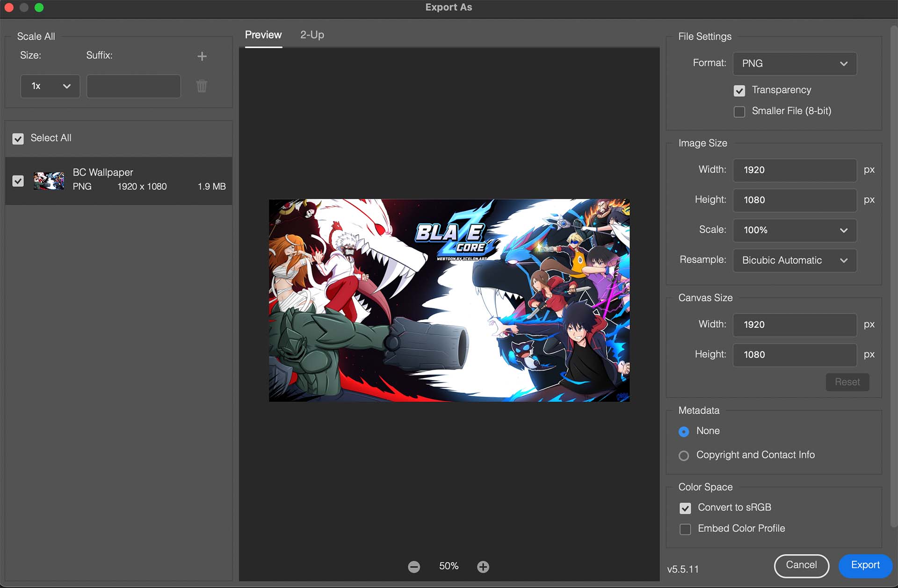Viewport: 898px width, 588px height.
Task: Click the Image Size Height field
Action: pos(795,200)
